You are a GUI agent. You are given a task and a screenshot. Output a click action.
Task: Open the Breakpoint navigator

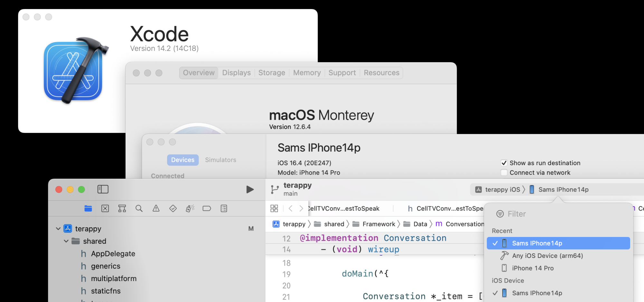click(207, 209)
